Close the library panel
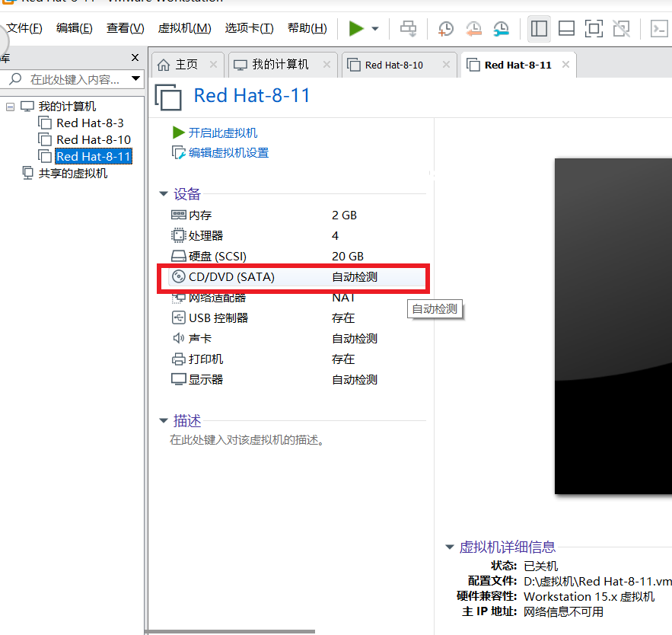Screen dimensions: 672x635 coord(135,57)
